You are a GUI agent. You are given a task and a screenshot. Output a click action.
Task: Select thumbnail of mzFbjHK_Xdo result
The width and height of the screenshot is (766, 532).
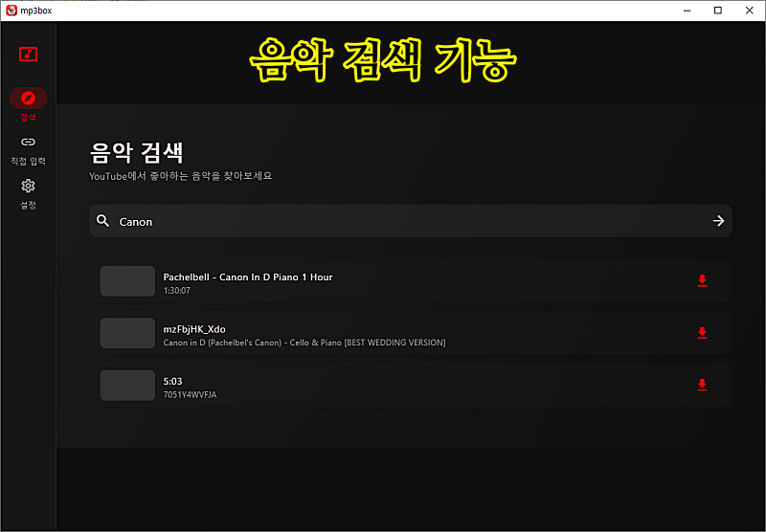[127, 333]
